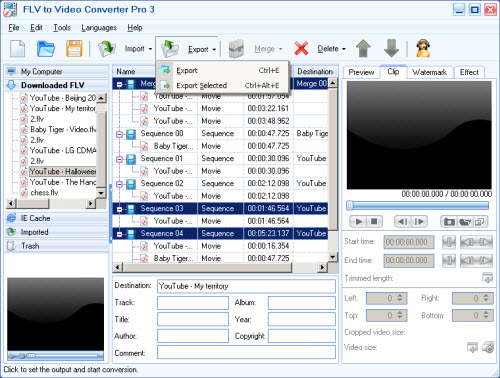500x378 pixels.
Task: Select Baby Tiger - Video.flv file
Action: click(x=63, y=129)
